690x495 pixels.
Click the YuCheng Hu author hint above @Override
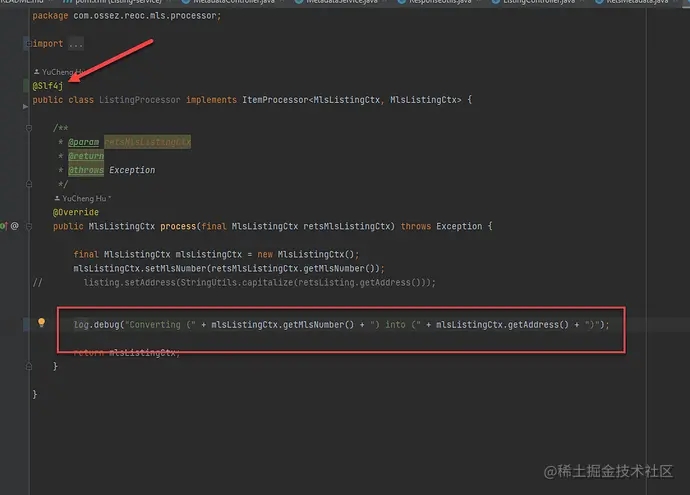click(x=82, y=198)
